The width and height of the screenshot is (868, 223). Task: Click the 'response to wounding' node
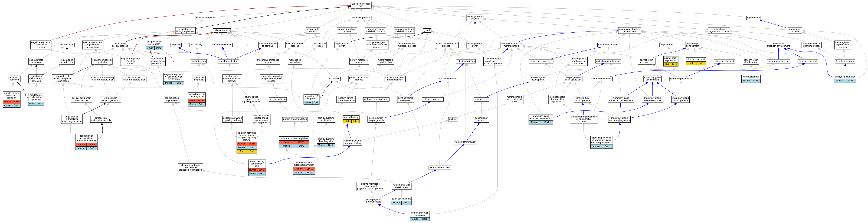pyautogui.click(x=295, y=61)
